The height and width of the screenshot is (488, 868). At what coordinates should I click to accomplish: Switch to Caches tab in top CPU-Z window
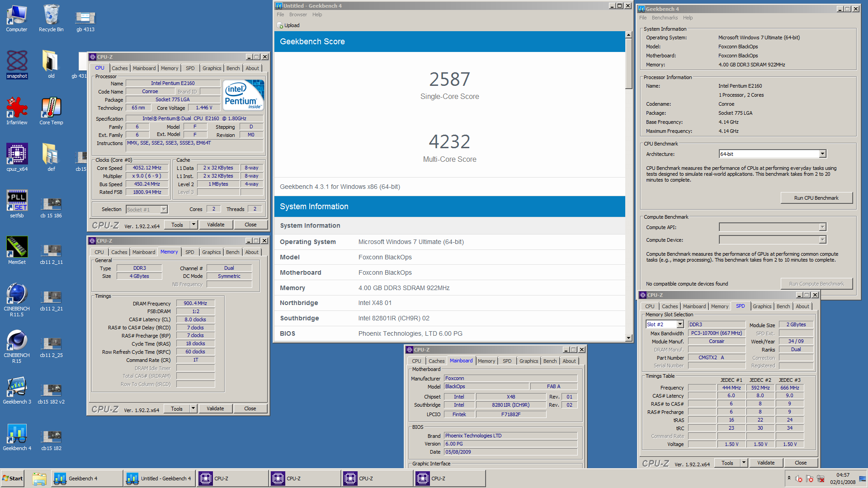(120, 68)
